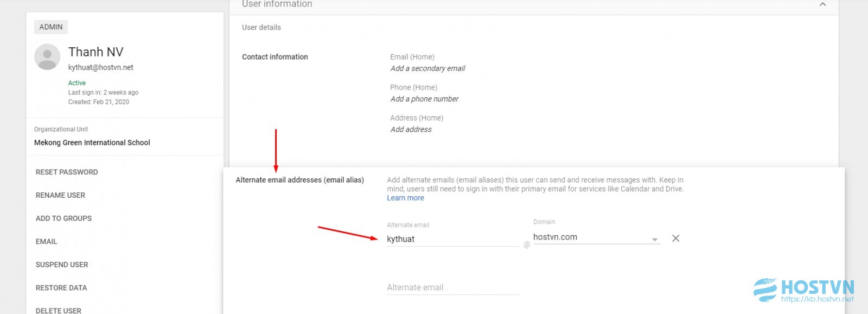Click SUSPEND USER action
This screenshot has height=314, width=868.
pyautogui.click(x=62, y=265)
